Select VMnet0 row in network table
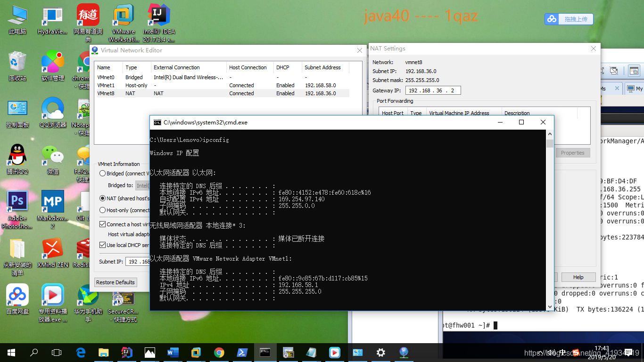 pyautogui.click(x=222, y=77)
